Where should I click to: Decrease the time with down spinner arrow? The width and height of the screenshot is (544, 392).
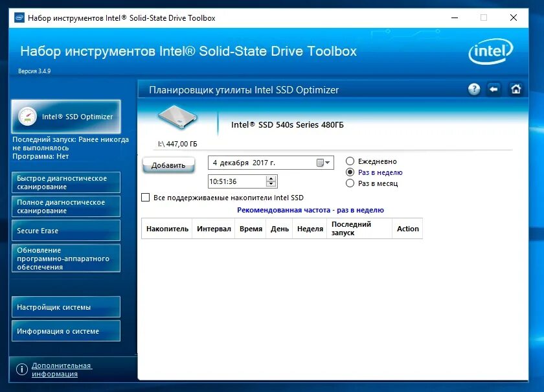pyautogui.click(x=271, y=184)
